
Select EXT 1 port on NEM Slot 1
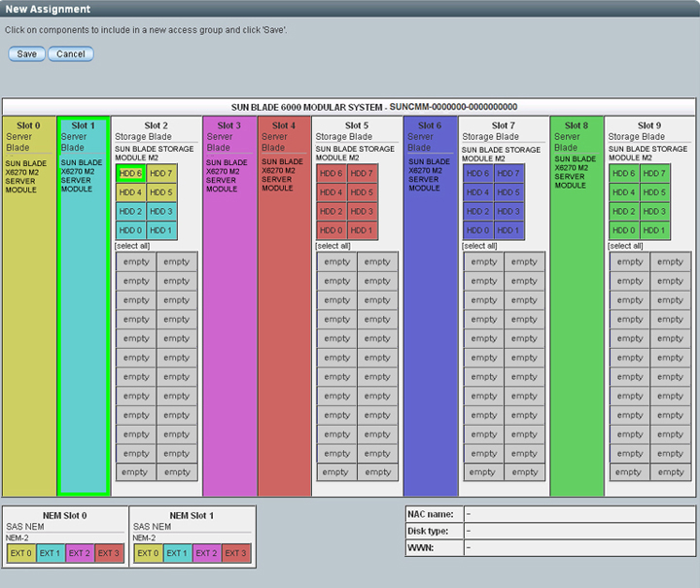(x=178, y=553)
